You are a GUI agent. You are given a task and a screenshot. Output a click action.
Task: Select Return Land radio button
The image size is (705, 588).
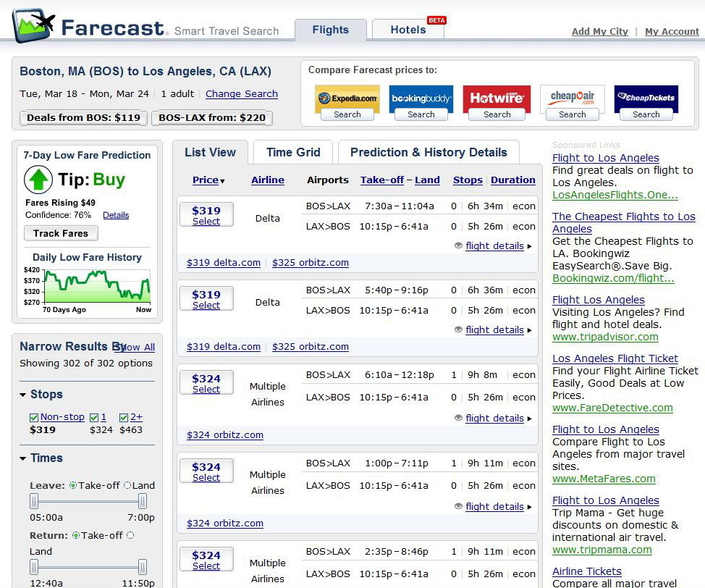pyautogui.click(x=130, y=535)
